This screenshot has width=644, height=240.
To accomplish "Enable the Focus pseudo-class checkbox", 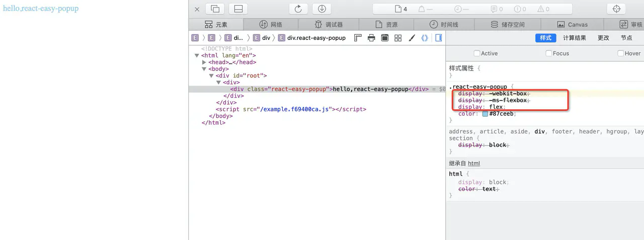I will (x=549, y=53).
